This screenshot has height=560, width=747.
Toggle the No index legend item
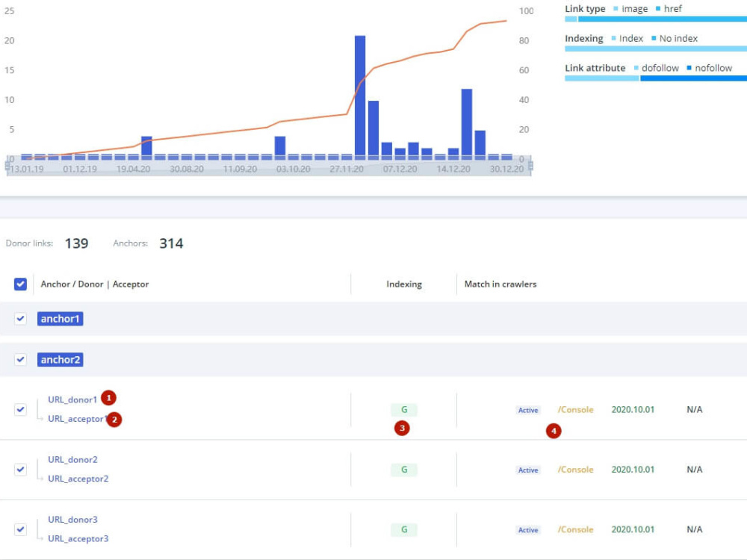(675, 38)
